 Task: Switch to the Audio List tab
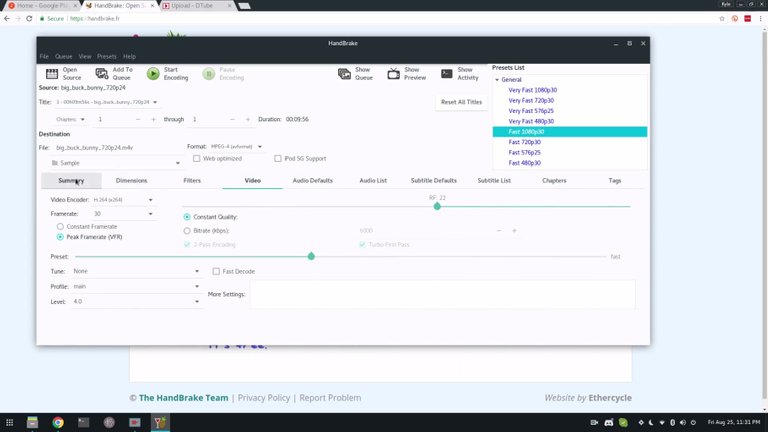(373, 180)
